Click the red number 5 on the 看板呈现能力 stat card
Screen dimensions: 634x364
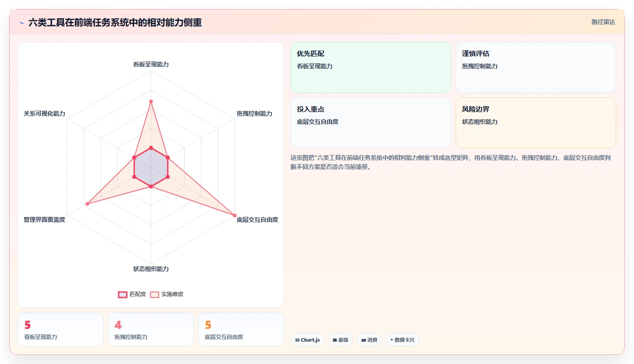(28, 325)
